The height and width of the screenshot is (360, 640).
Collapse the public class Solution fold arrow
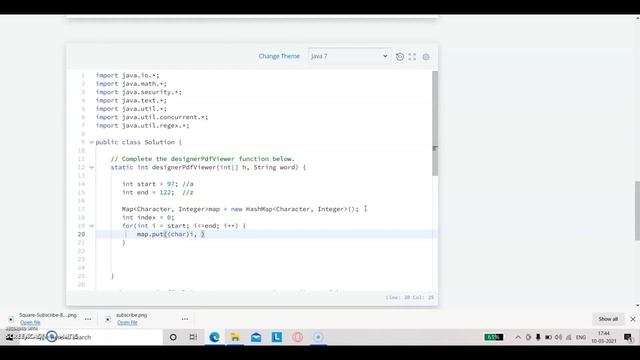pyautogui.click(x=91, y=142)
